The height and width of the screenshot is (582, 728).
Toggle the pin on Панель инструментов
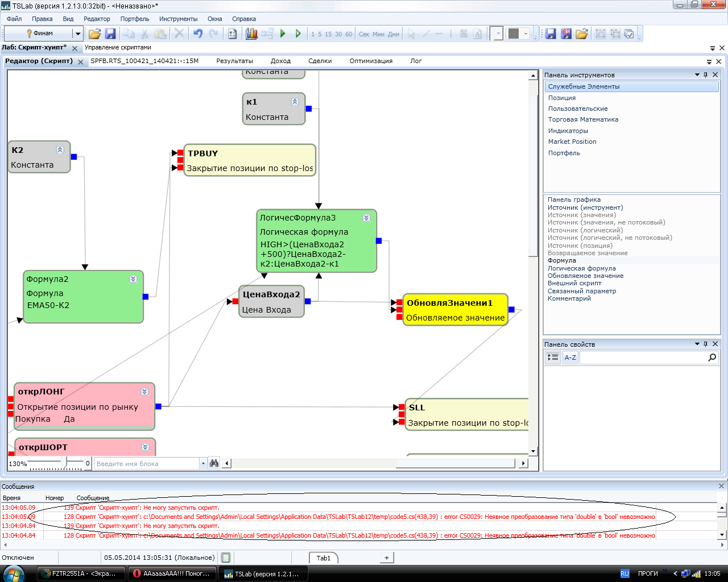[x=706, y=75]
